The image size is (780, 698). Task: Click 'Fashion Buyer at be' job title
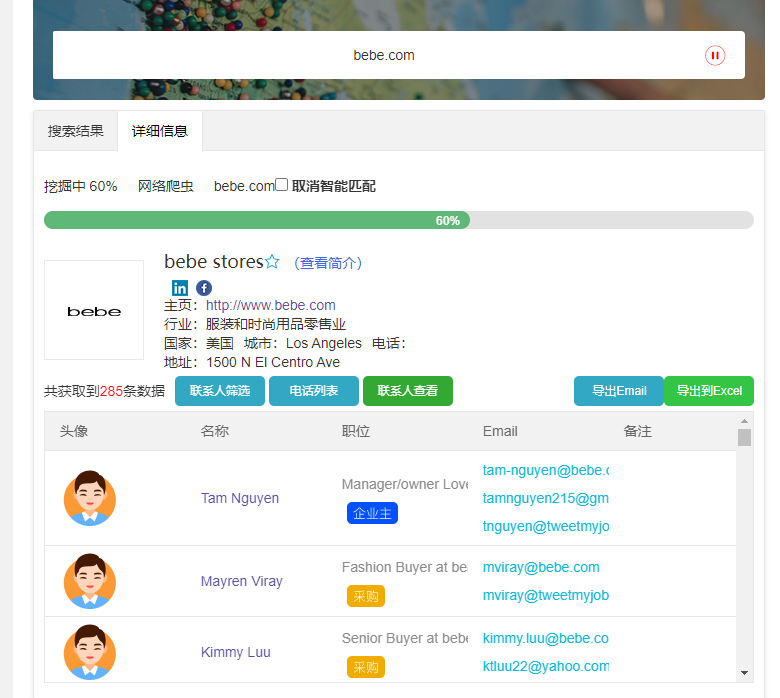tap(404, 567)
